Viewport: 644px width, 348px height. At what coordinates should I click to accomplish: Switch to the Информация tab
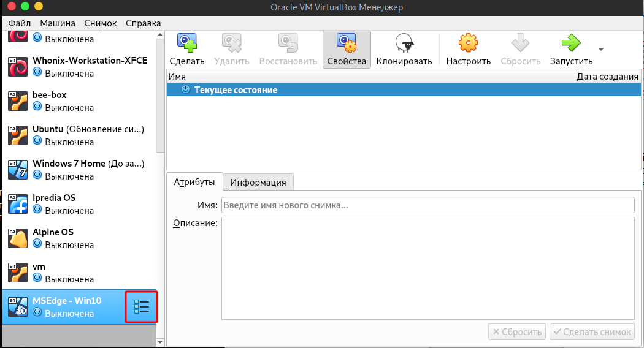(x=258, y=183)
